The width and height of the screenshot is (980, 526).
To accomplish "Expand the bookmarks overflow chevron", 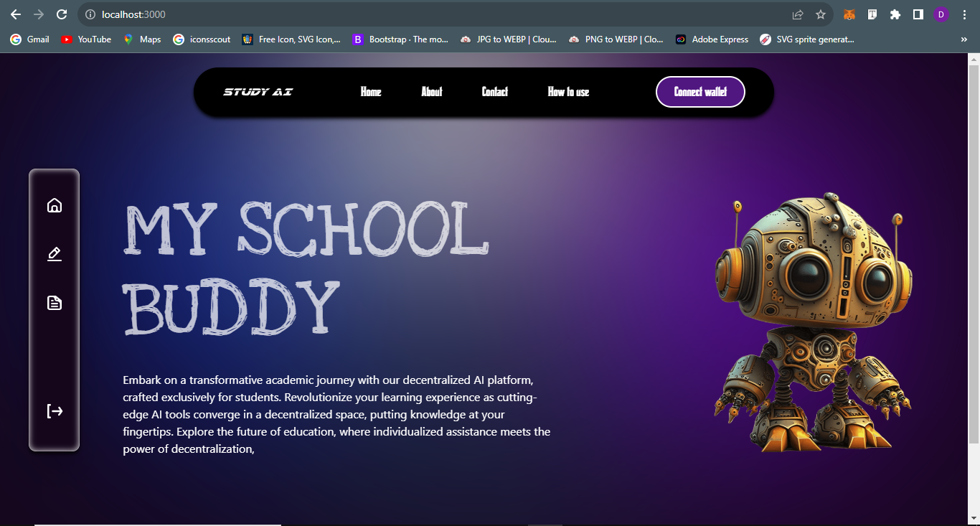I will tap(964, 39).
